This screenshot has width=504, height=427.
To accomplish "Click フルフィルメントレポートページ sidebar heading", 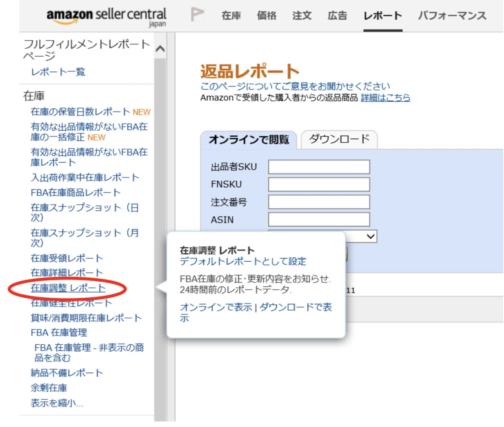I will pos(87,50).
